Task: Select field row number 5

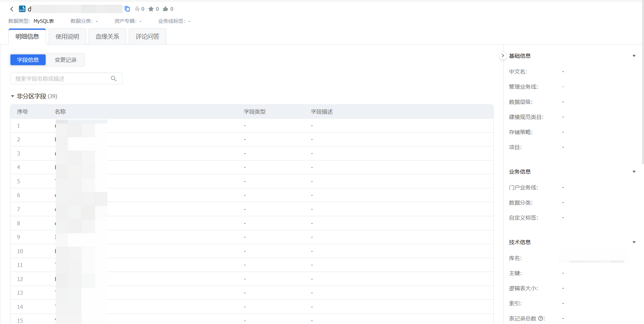Action: (252, 181)
